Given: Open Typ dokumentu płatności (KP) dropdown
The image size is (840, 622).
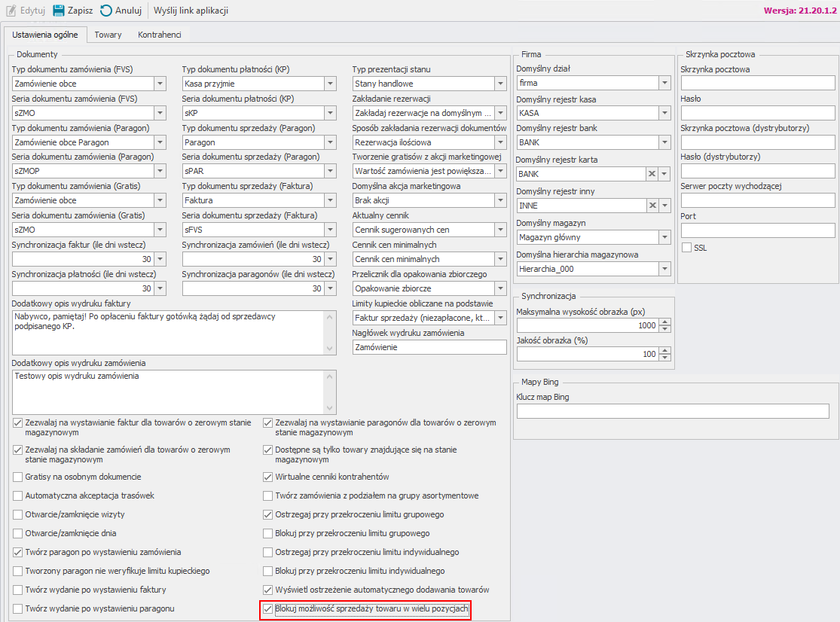Looking at the screenshot, I should 329,84.
